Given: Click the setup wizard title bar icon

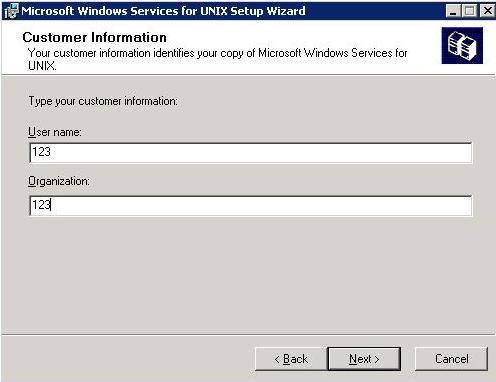Looking at the screenshot, I should coord(11,11).
